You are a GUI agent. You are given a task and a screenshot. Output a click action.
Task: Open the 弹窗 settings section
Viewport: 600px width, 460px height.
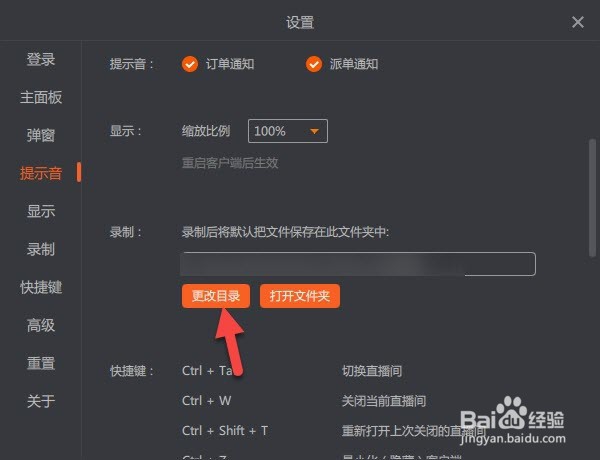click(x=41, y=135)
